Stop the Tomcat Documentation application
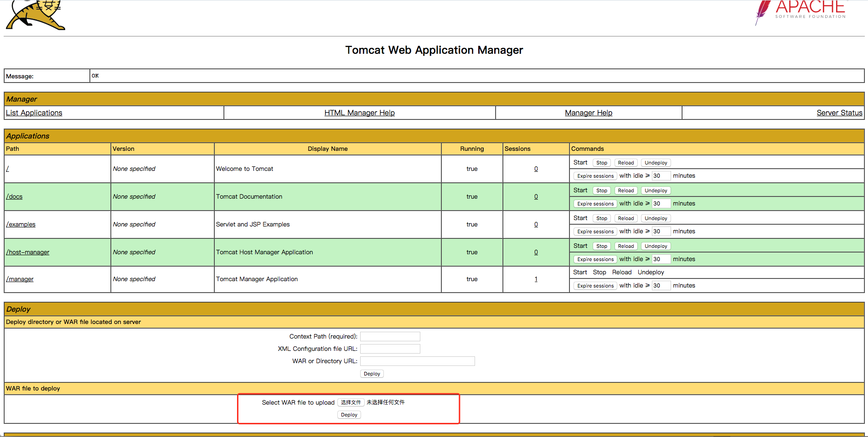 pos(602,190)
